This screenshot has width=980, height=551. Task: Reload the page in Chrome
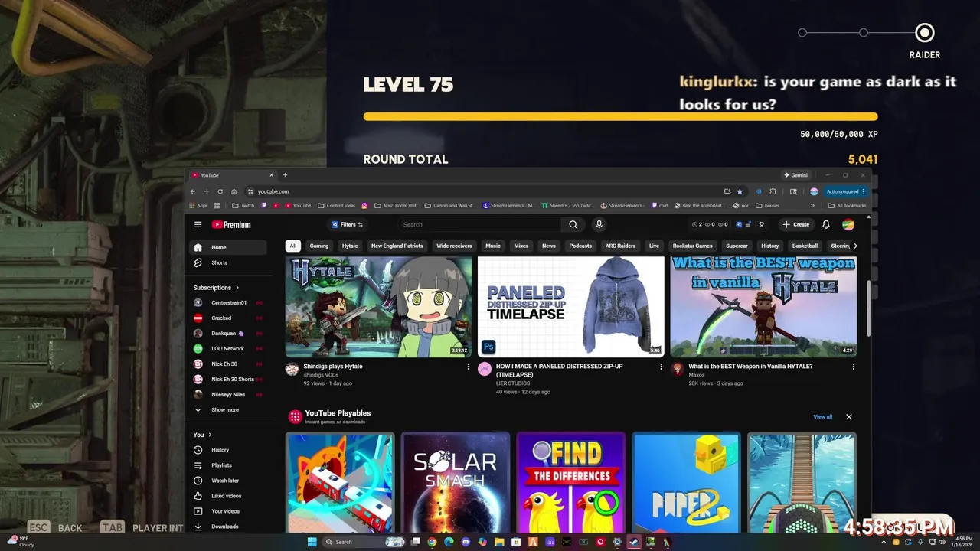[x=220, y=191]
